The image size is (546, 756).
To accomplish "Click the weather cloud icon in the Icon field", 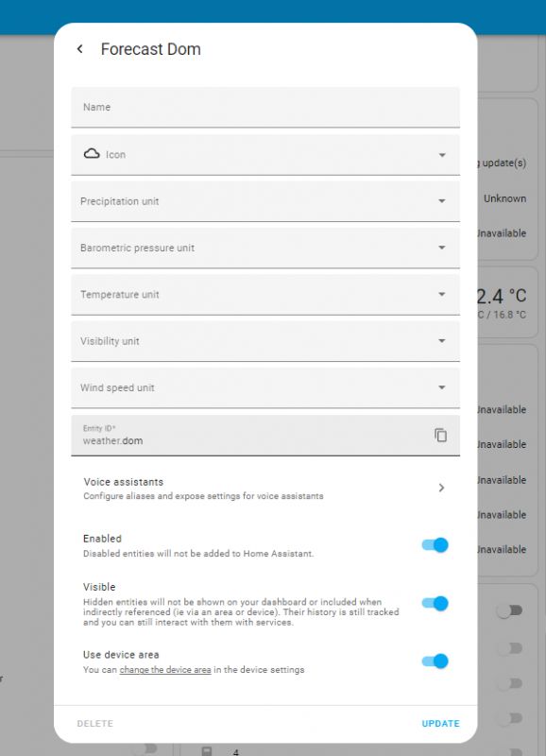I will [x=93, y=152].
